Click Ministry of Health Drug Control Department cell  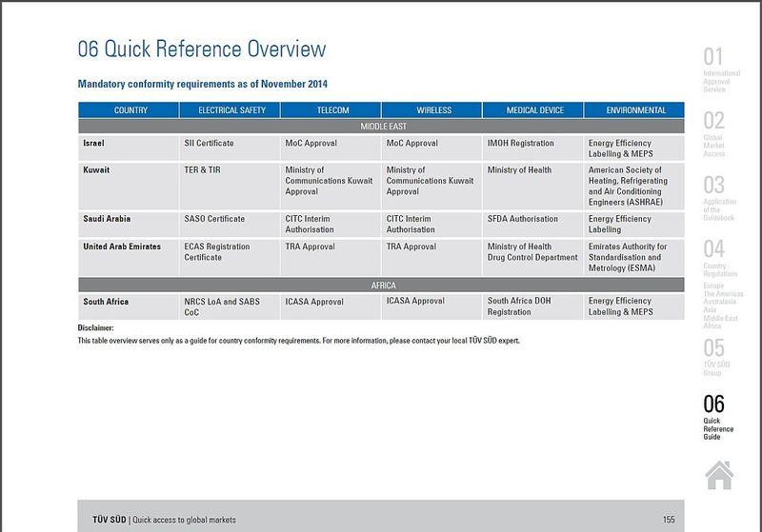(533, 257)
